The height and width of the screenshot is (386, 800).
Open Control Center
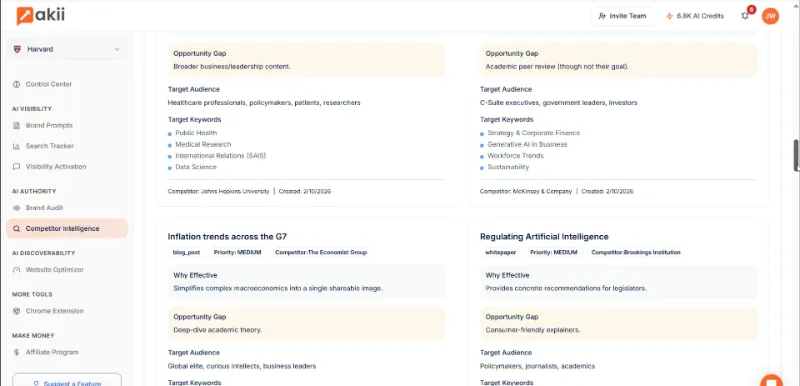pyautogui.click(x=48, y=84)
